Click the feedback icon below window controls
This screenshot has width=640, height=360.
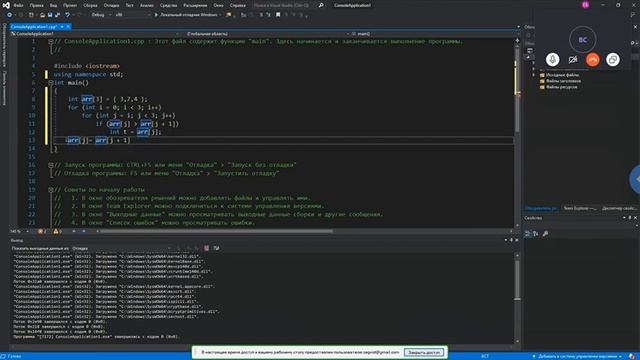click(633, 15)
